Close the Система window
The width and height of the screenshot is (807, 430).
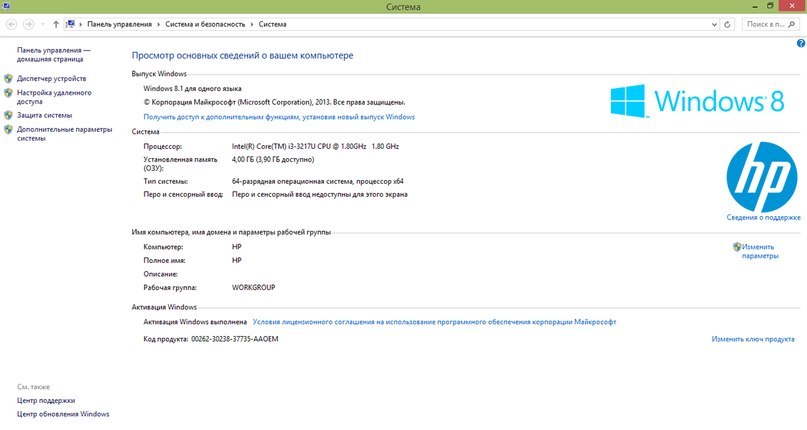[792, 6]
